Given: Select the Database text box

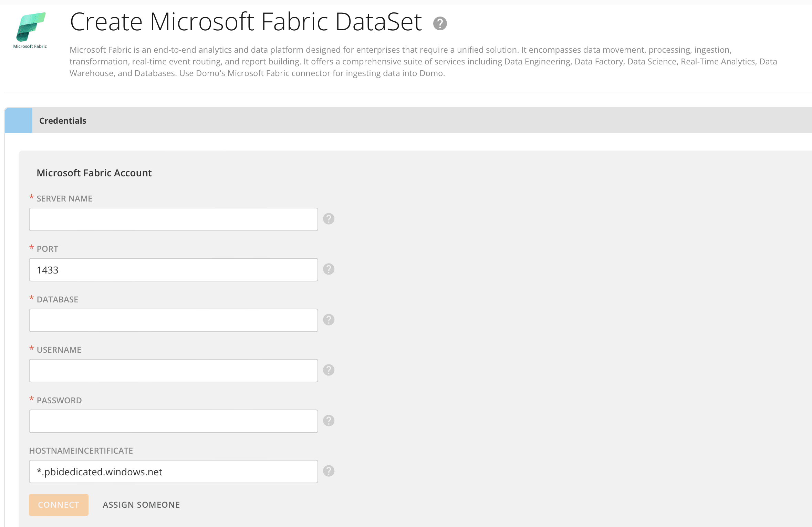Looking at the screenshot, I should [x=173, y=320].
